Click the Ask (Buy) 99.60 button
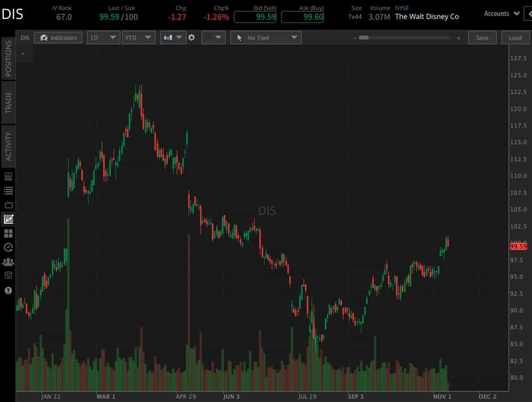Viewport: 532px width, 402px height. [x=303, y=16]
